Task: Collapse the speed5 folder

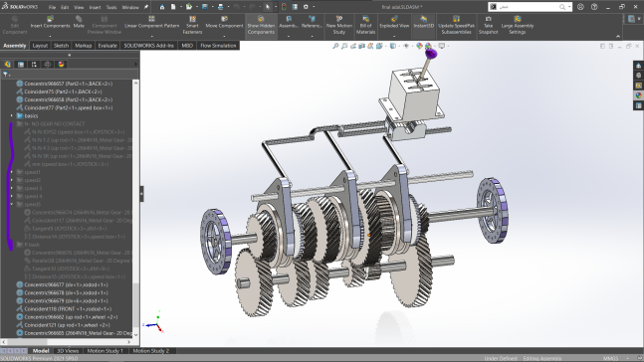Action: point(12,204)
